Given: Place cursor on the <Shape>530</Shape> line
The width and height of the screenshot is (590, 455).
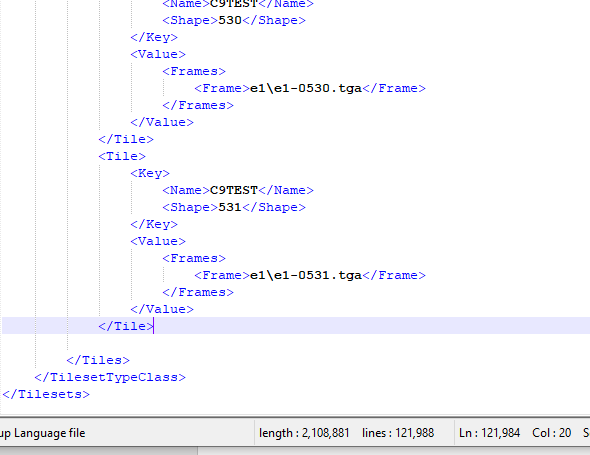Looking at the screenshot, I should click(x=234, y=20).
